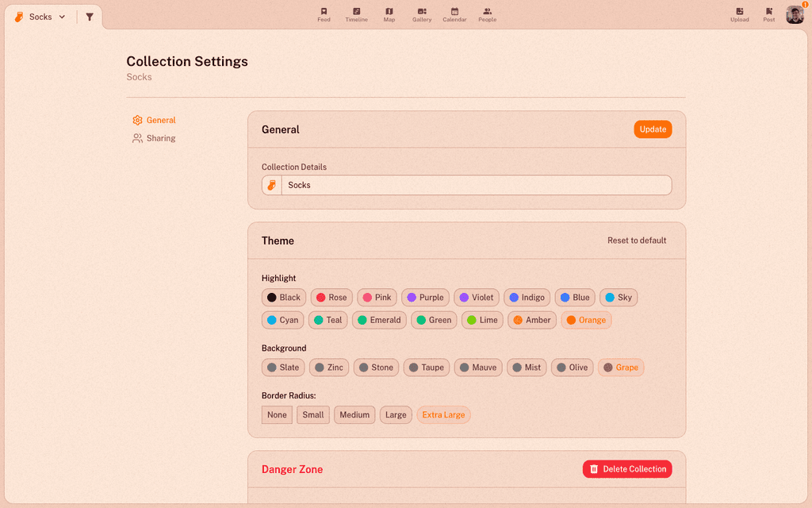Set highlight to Lime
This screenshot has width=812, height=508.
coord(482,321)
